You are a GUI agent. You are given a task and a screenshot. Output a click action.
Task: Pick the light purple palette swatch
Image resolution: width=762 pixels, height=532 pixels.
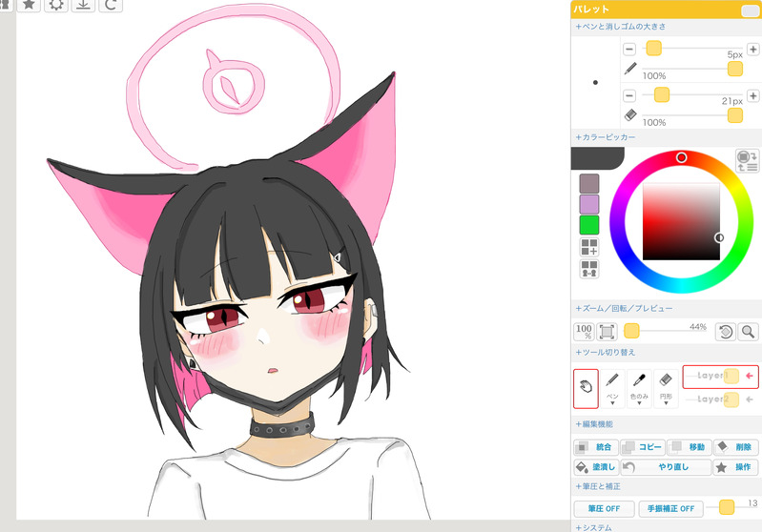589,204
